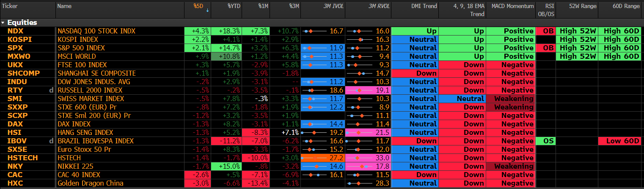The image size is (644, 189).
Task: Click HXC -13.4% one-month cell
Action: [x=256, y=183]
